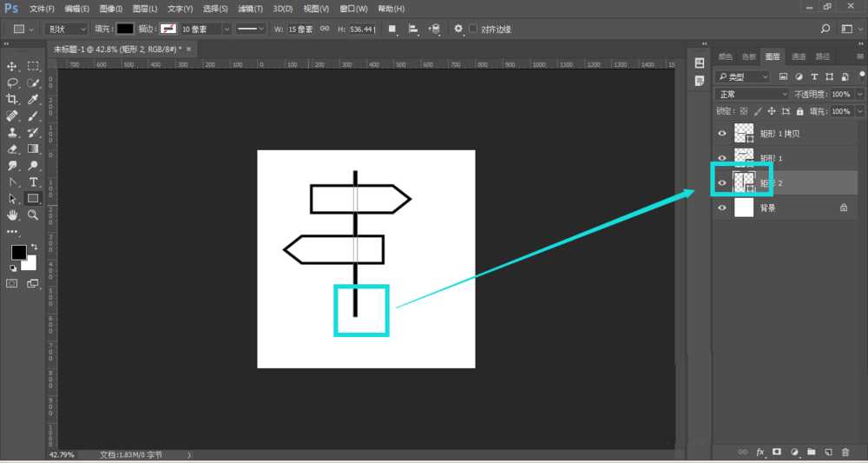Create a new layer from Layers panel footer
The height and width of the screenshot is (463, 868).
[x=829, y=453]
